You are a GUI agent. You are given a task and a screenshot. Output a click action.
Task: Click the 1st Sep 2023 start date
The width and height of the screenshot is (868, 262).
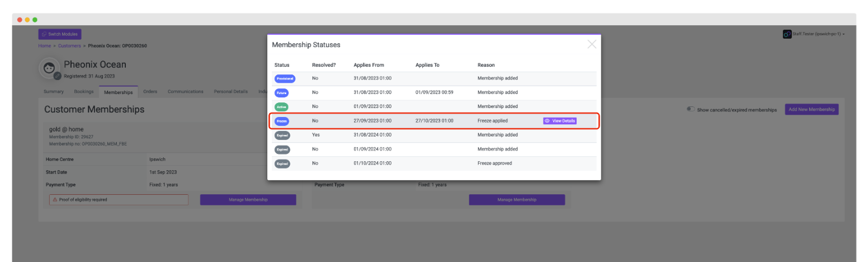point(163,172)
